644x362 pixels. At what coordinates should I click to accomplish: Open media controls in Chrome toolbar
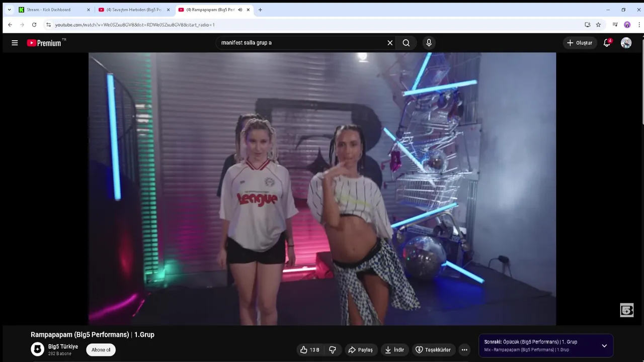pyautogui.click(x=615, y=25)
